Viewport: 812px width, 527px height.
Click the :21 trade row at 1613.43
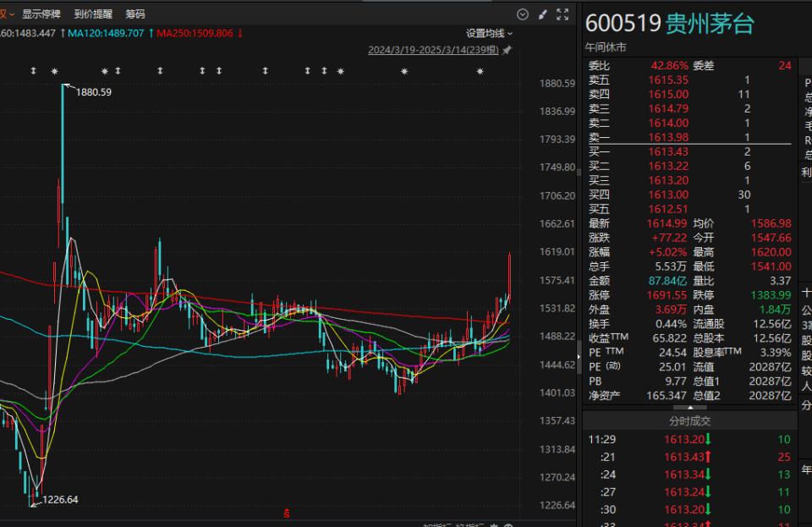click(690, 457)
